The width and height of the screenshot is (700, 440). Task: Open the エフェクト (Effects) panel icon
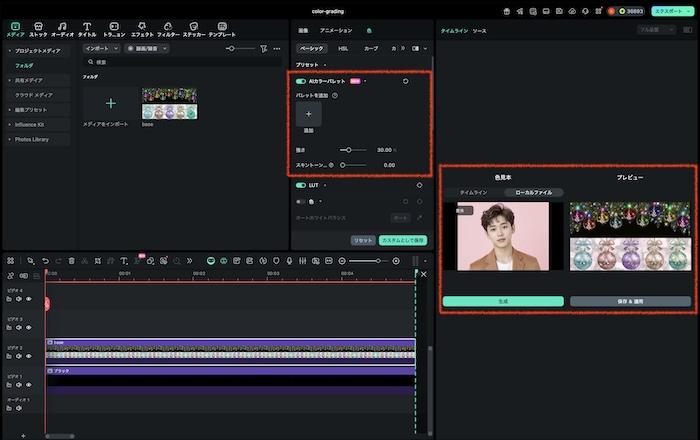[x=142, y=25]
